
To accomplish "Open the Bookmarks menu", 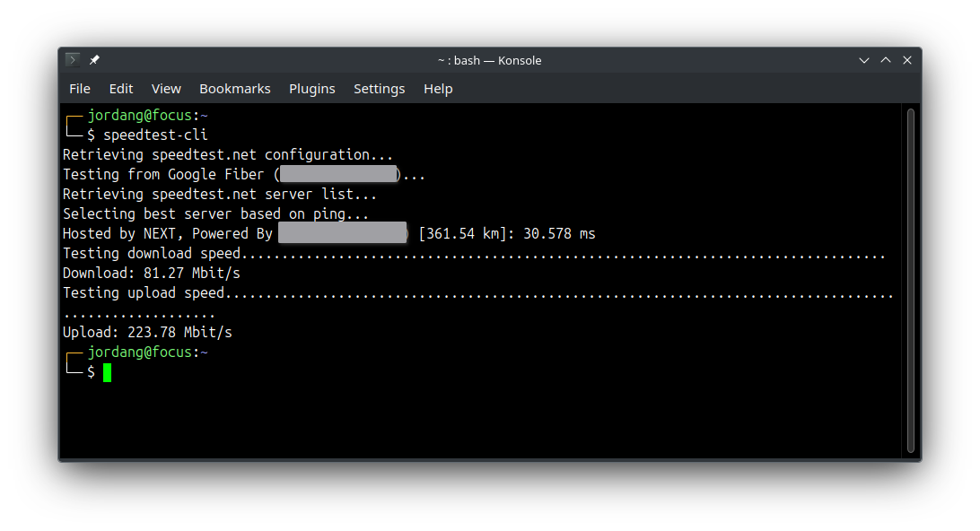I will click(x=235, y=89).
